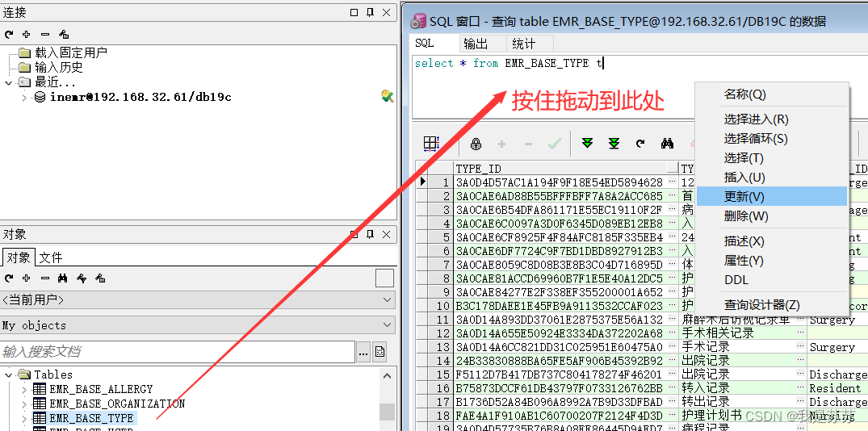
Task: Find objects with binoculars in 对象 toolbar
Action: click(x=63, y=278)
